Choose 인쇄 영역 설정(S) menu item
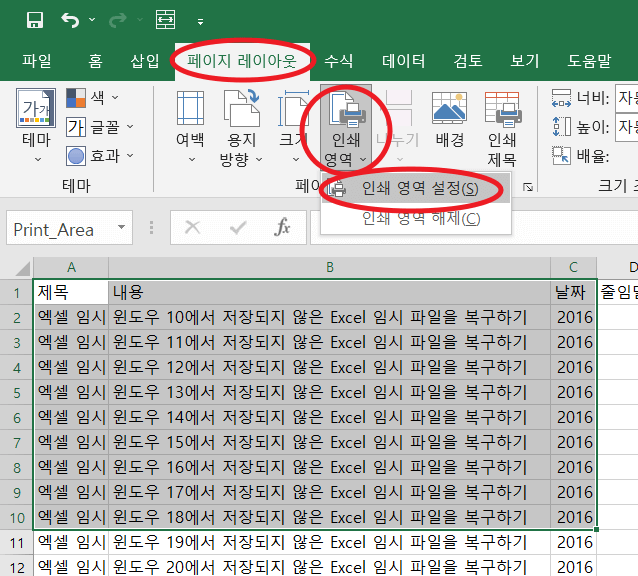This screenshot has width=638, height=576. (416, 188)
